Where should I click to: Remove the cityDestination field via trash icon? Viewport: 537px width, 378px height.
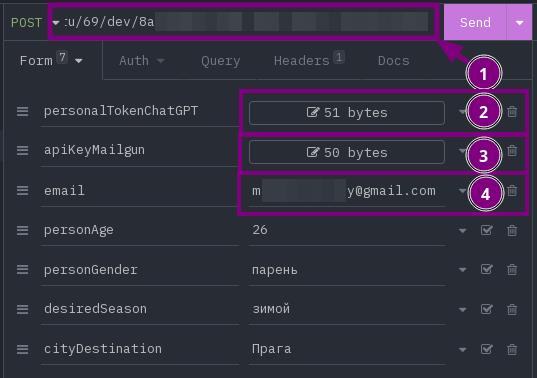[512, 350]
